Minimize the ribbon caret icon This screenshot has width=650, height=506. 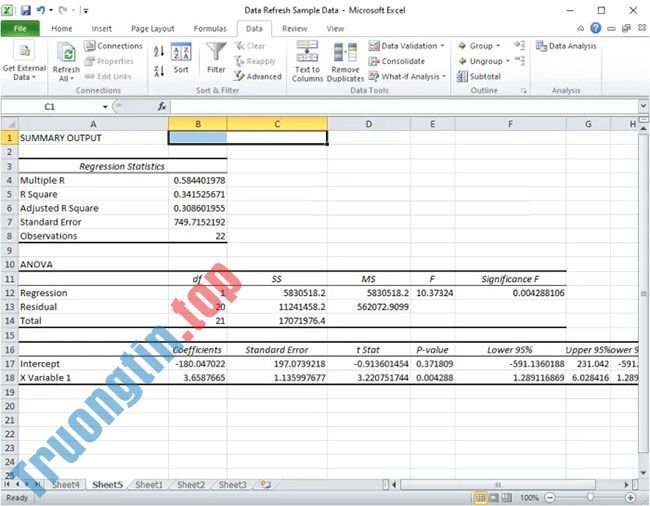pos(580,29)
